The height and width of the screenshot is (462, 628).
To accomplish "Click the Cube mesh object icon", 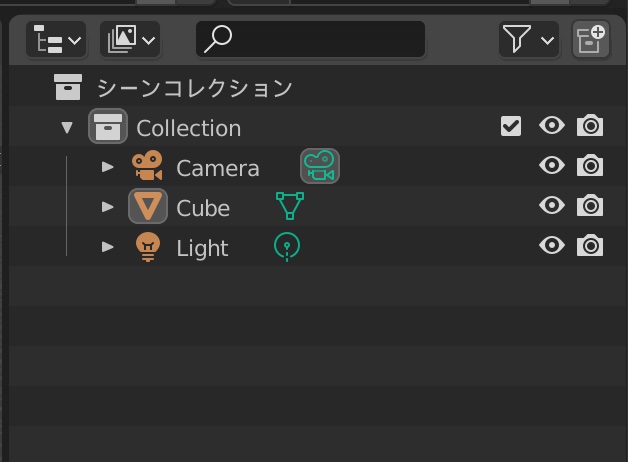I will 147,207.
